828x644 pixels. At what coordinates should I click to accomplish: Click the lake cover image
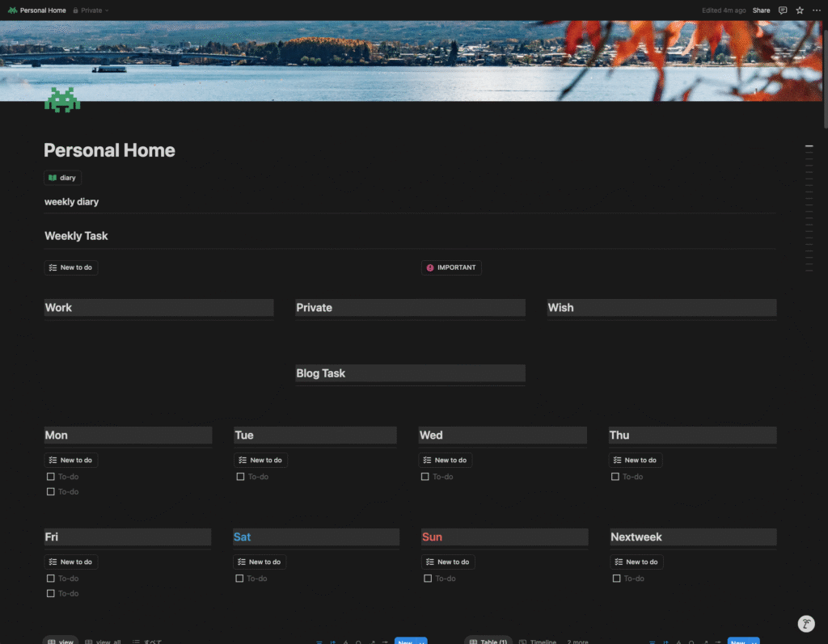[x=411, y=61]
